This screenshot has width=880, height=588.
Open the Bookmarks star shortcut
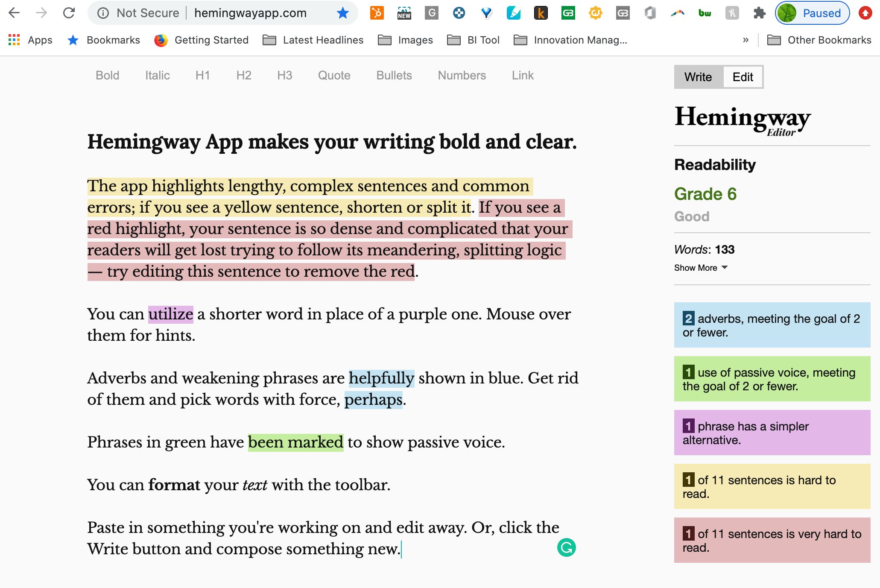[104, 40]
